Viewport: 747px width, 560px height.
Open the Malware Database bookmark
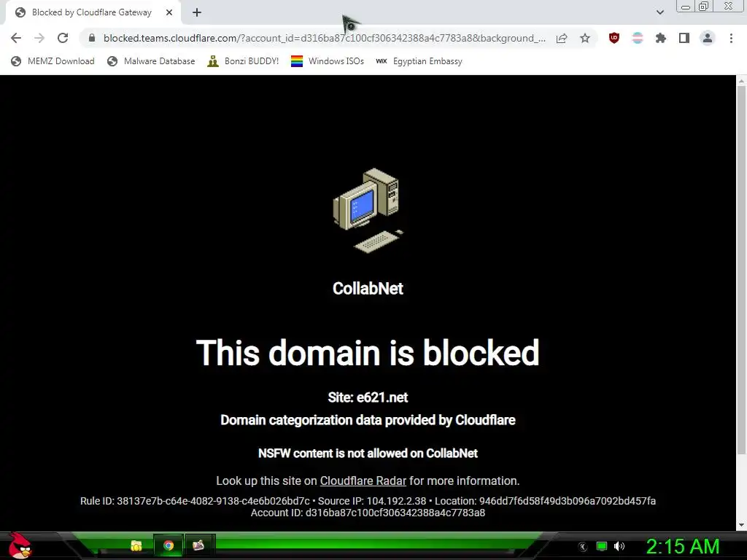pos(151,61)
